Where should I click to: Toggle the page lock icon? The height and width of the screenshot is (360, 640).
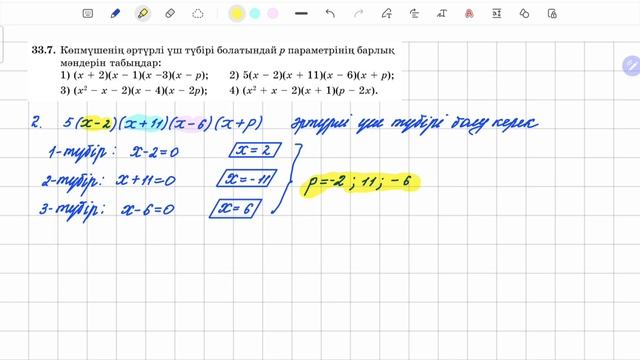point(552,14)
